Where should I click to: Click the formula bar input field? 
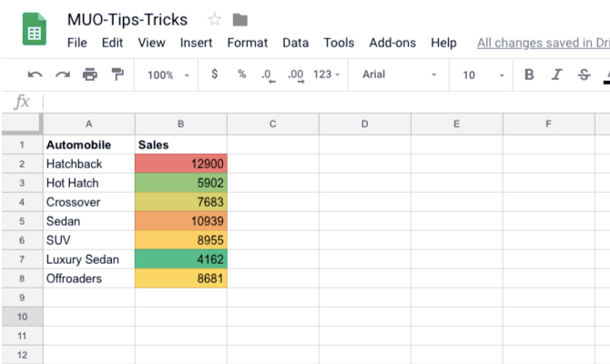(x=319, y=102)
